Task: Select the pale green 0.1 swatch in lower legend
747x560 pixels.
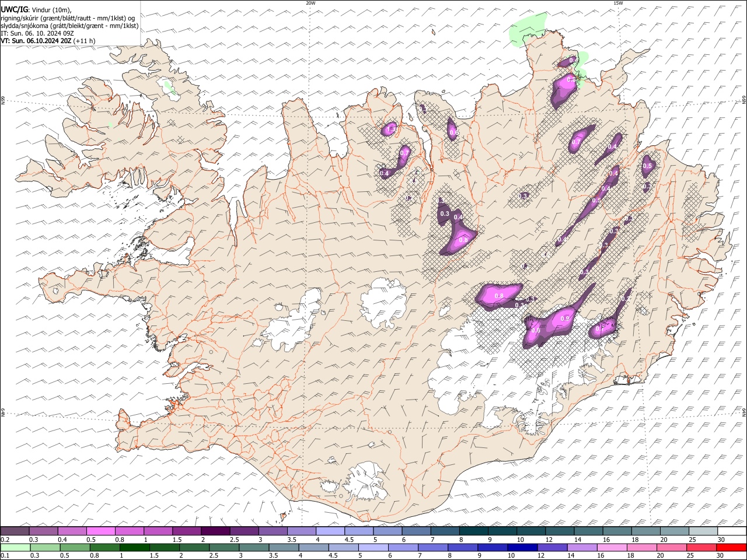Action: tap(16, 548)
